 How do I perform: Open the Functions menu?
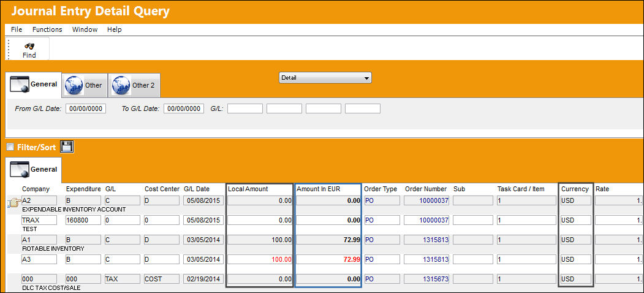(47, 29)
